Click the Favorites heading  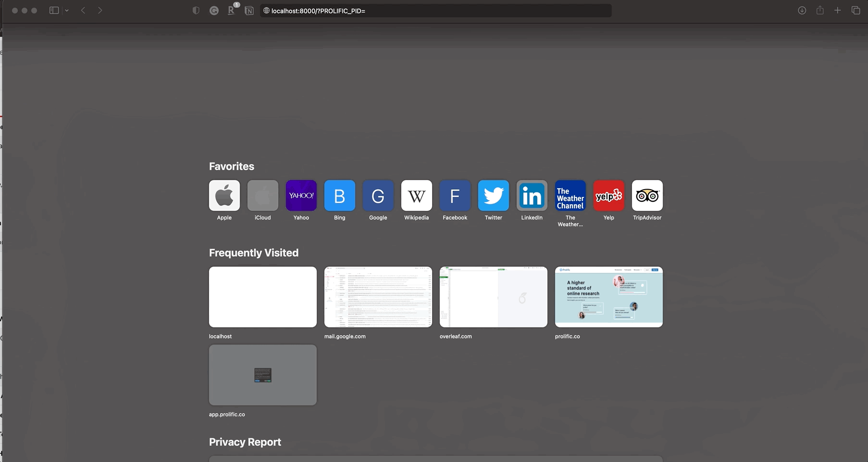[232, 166]
